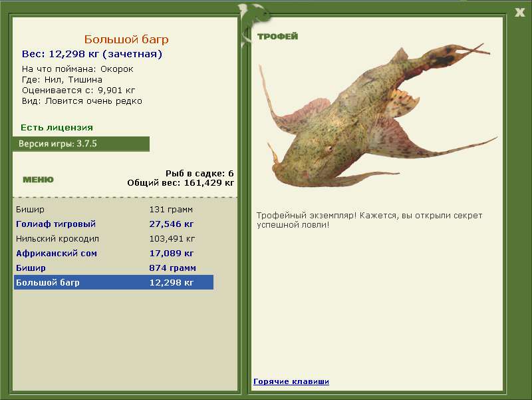Close the trophy window with the X
The width and height of the screenshot is (532, 400).
519,11
